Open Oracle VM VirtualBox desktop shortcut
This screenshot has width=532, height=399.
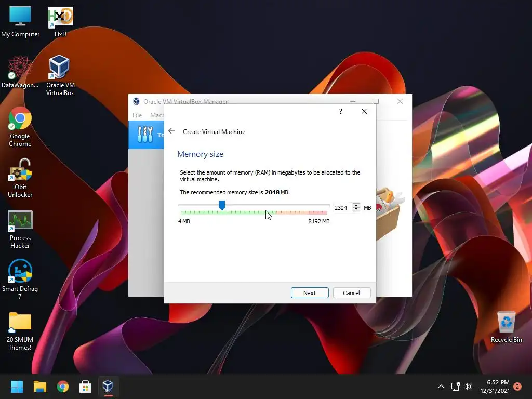click(60, 75)
